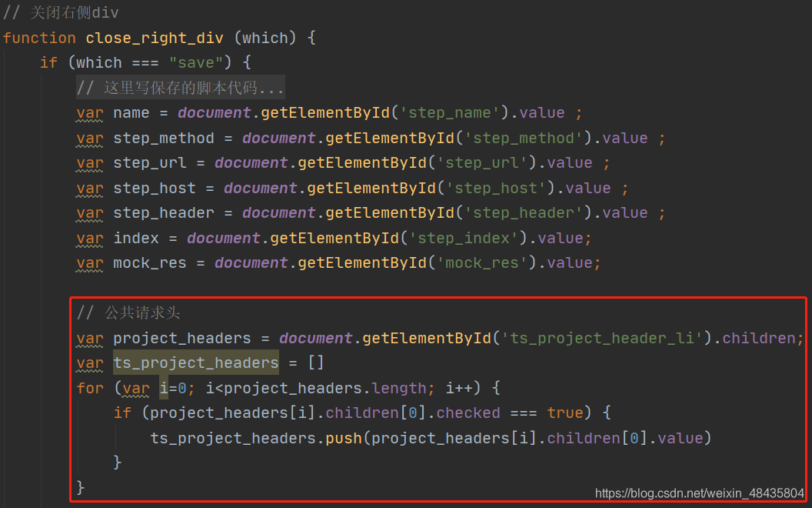The width and height of the screenshot is (812, 508).
Task: Click variable 'index' declaration name
Action: (x=135, y=239)
